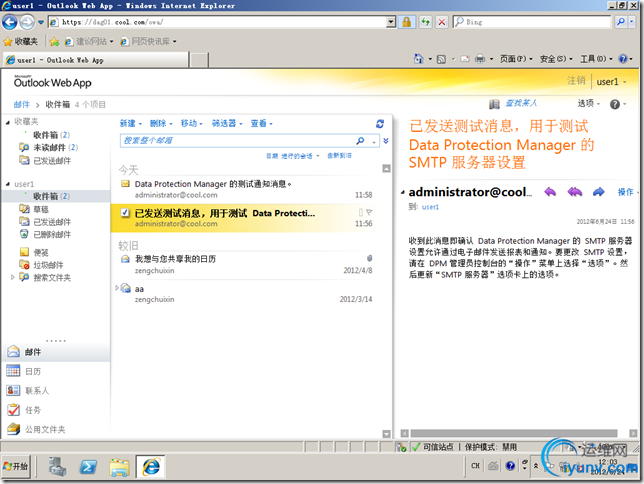
Task: Click the Home icon in IE command bar
Action: pyautogui.click(x=419, y=59)
